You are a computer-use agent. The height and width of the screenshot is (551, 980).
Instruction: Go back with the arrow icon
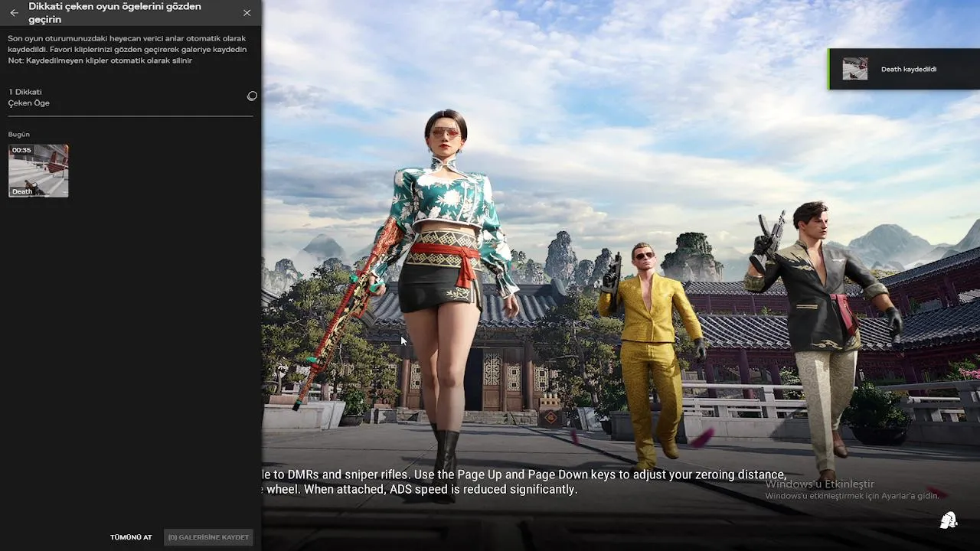(14, 13)
